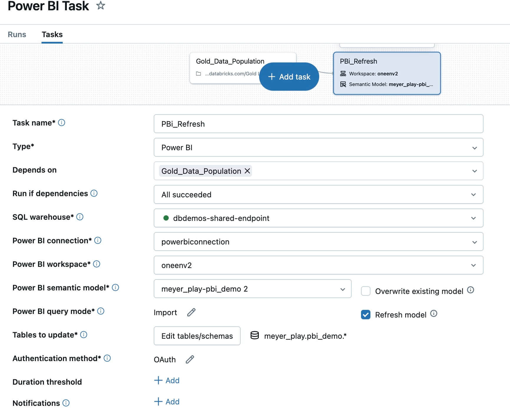510x420 pixels.
Task: Remove Gold_Data_Population dependency with X
Action: [x=247, y=171]
